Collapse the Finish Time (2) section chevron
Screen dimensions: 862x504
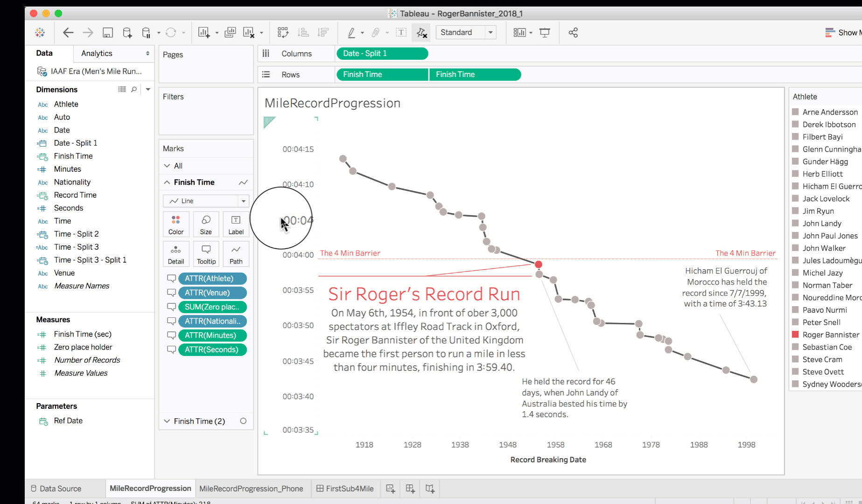(x=167, y=421)
